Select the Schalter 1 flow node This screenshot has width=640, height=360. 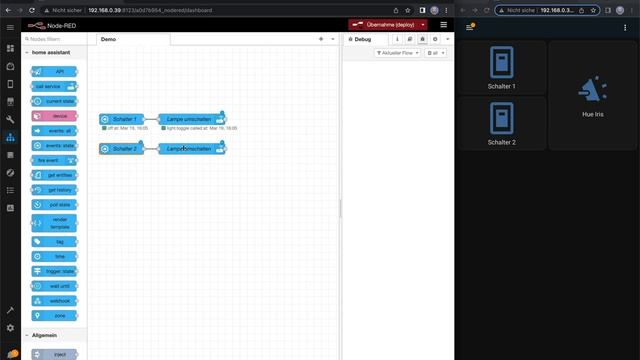point(122,119)
